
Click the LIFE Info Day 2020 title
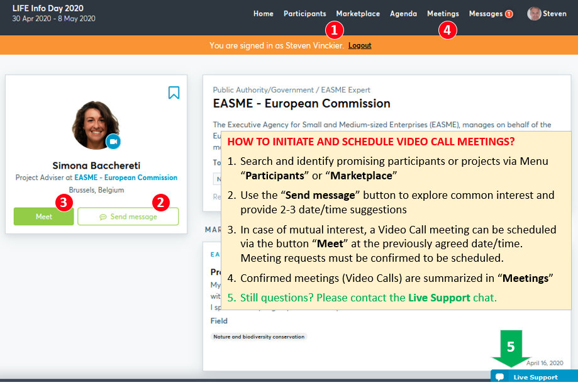click(48, 8)
